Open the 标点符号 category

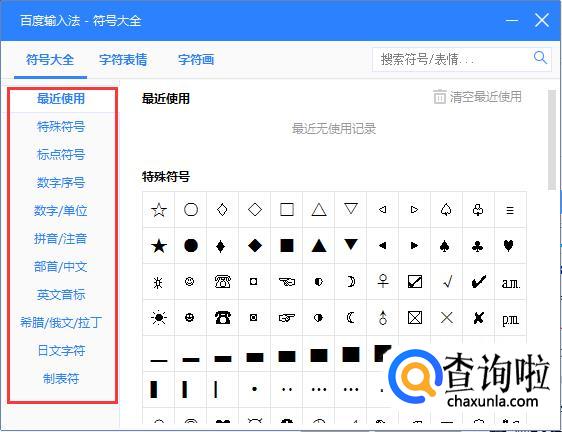tap(61, 155)
